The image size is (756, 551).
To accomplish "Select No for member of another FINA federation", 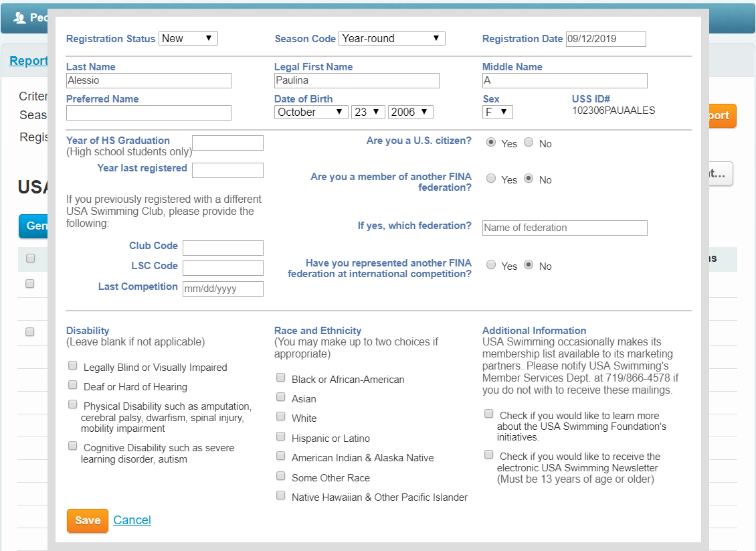I will [x=529, y=179].
